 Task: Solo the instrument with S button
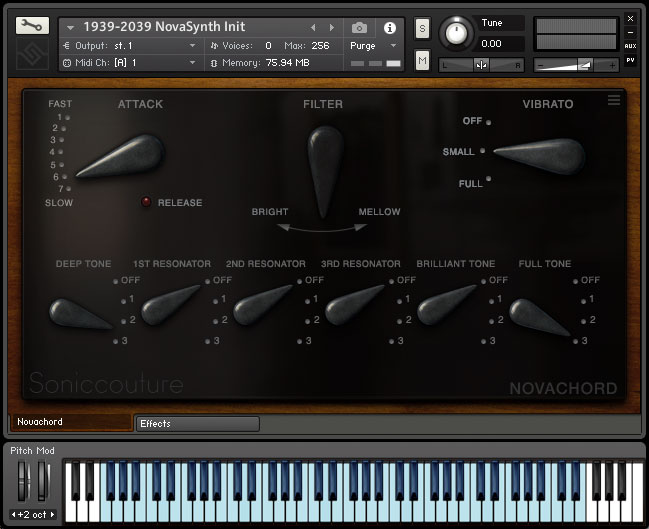click(x=422, y=29)
